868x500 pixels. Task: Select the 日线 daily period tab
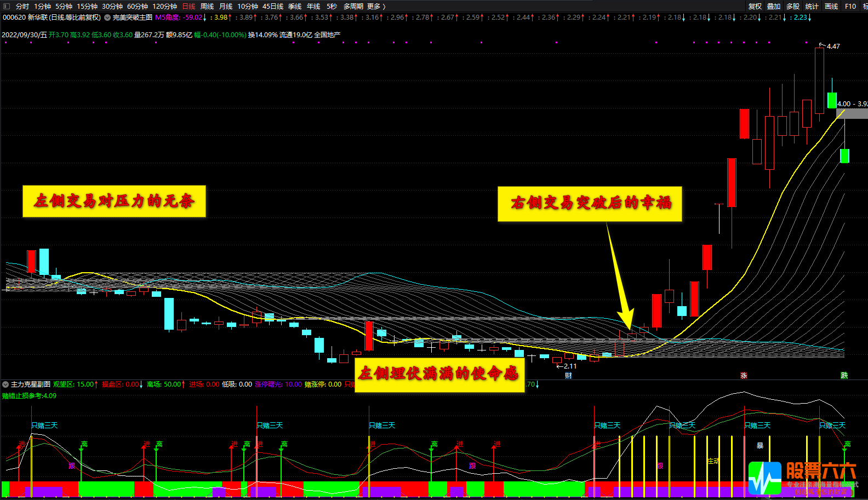pyautogui.click(x=189, y=6)
